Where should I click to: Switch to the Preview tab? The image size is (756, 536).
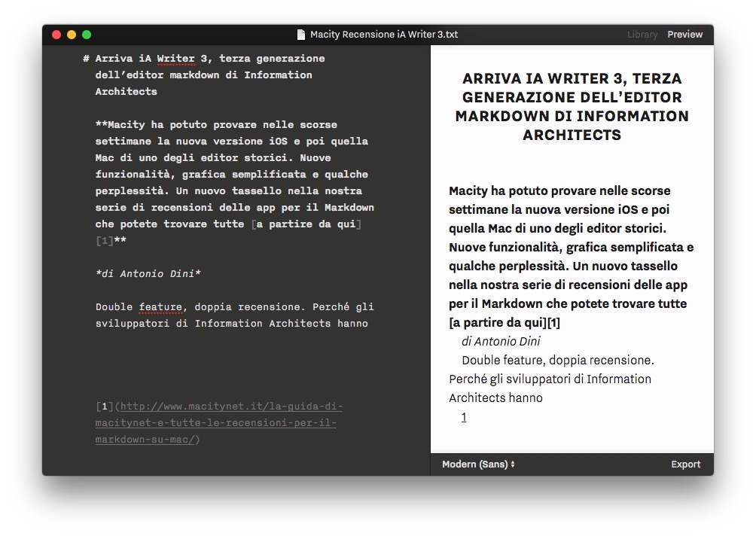[x=684, y=35]
